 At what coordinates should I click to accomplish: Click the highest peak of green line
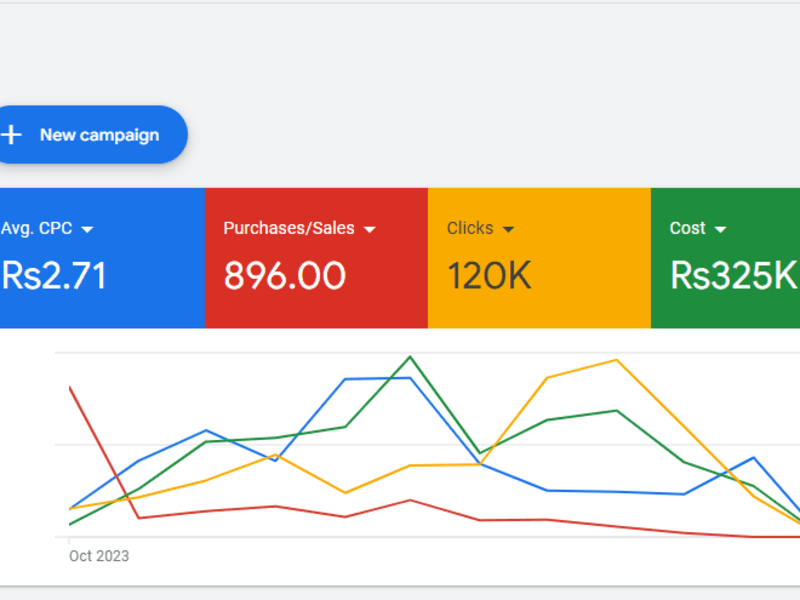[410, 357]
